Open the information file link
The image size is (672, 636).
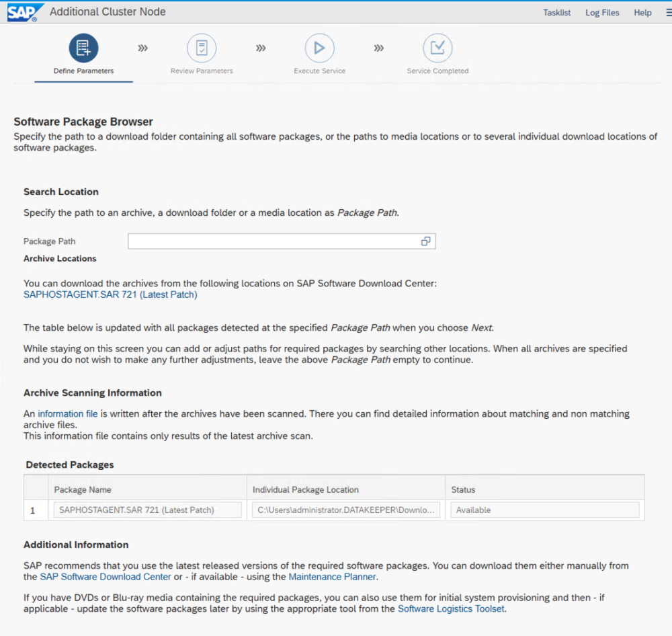pos(68,414)
